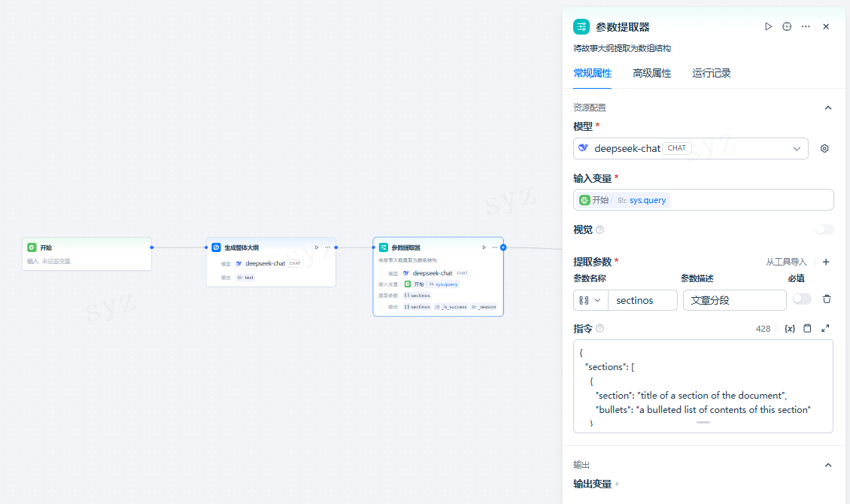The image size is (850, 504).
Task: Run the 参数提取器 node with the play icon
Action: pos(768,26)
